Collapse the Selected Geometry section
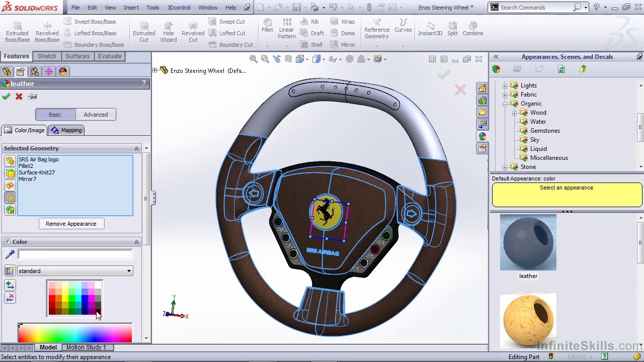The height and width of the screenshot is (362, 644). 136,148
